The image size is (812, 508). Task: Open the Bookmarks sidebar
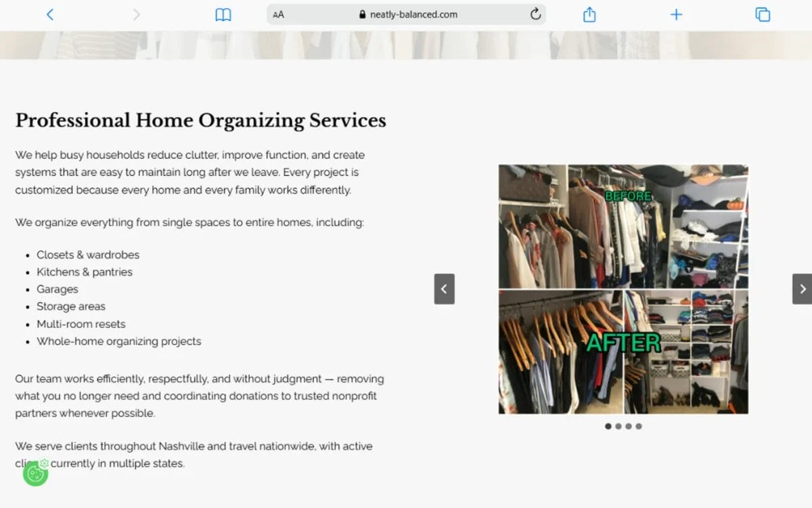click(x=223, y=14)
